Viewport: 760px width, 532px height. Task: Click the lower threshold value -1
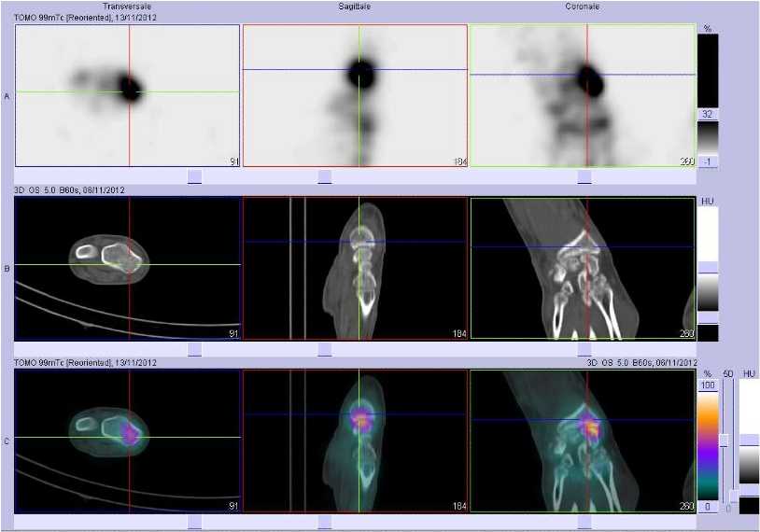[x=708, y=161]
